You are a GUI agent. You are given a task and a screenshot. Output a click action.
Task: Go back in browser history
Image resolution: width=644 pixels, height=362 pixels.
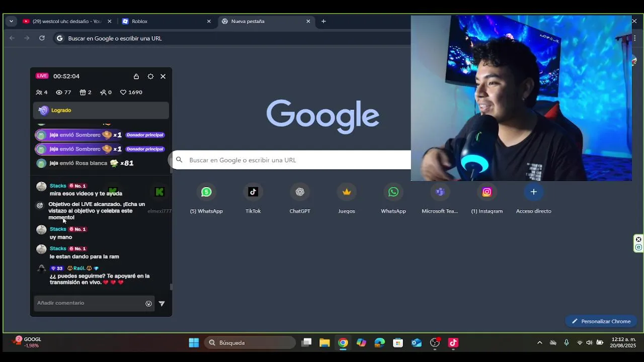tap(12, 38)
